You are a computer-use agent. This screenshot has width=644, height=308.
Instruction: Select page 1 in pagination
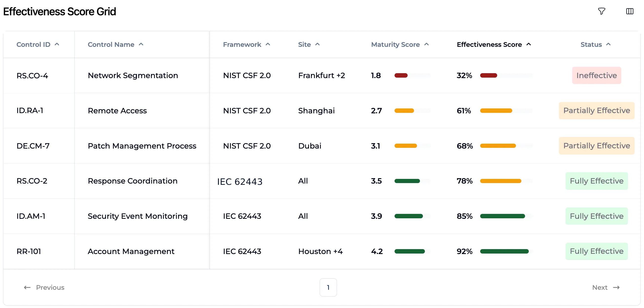tap(328, 287)
